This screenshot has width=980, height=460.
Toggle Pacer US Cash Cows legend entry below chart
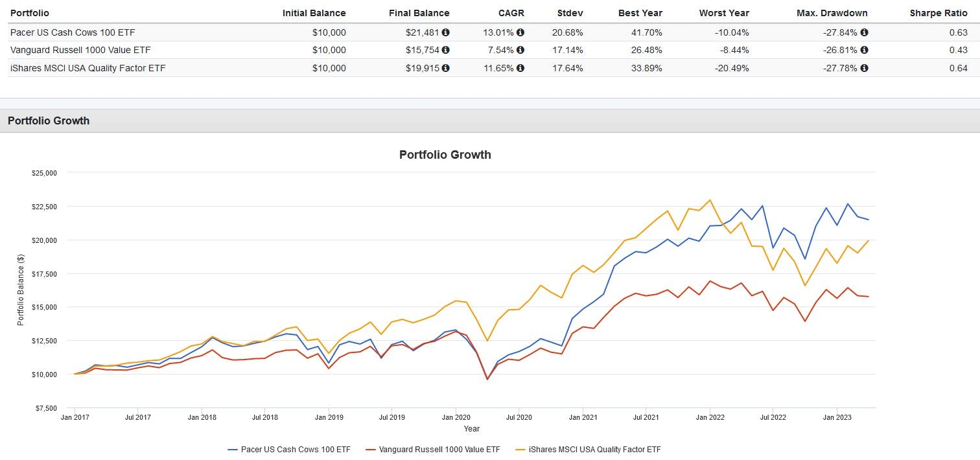295,449
